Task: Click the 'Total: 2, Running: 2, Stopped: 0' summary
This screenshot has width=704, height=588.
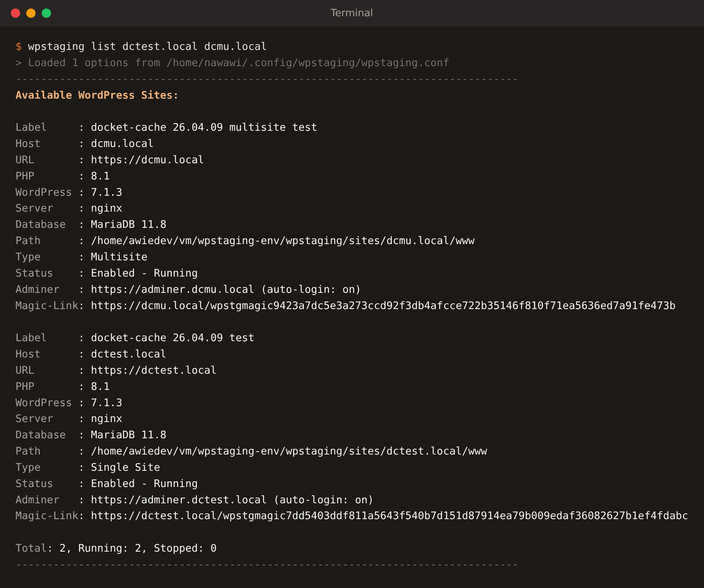Action: click(116, 548)
